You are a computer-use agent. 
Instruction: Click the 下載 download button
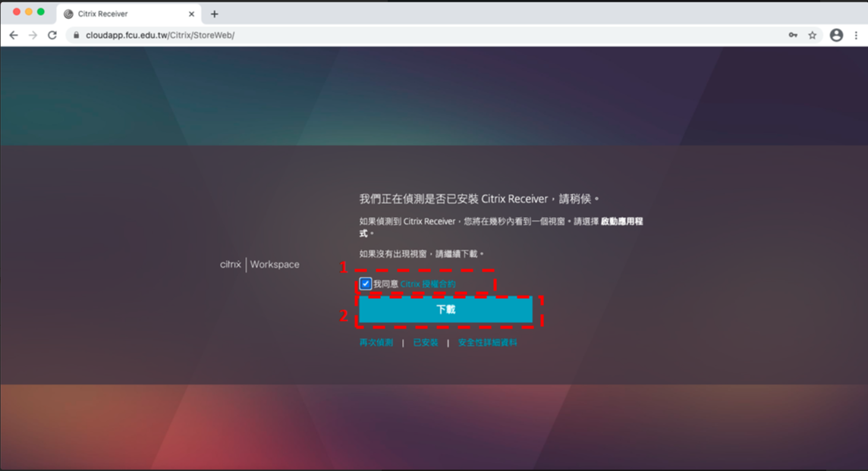[445, 309]
